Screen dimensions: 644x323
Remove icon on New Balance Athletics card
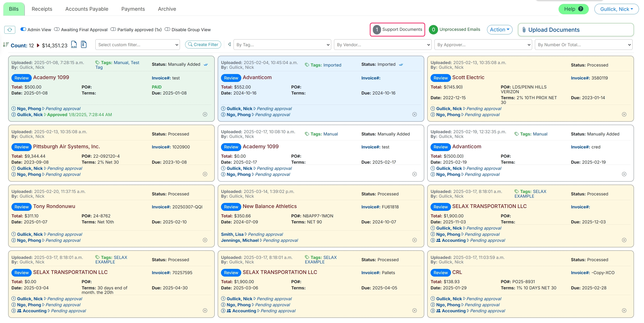(x=415, y=240)
